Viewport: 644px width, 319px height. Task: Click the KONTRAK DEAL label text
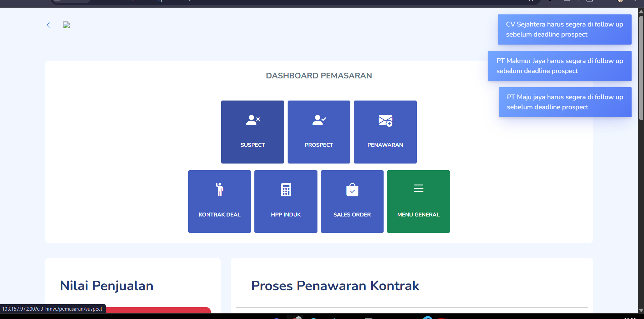219,214
